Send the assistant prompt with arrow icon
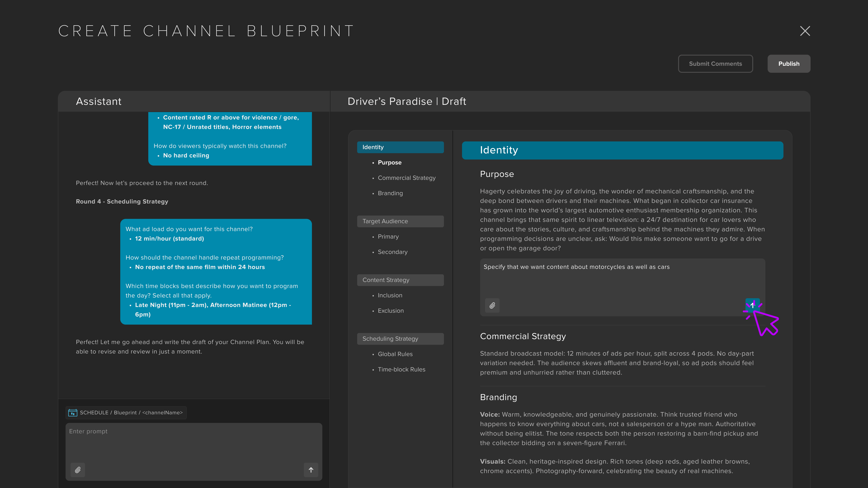Viewport: 868px width, 488px height. [x=311, y=470]
